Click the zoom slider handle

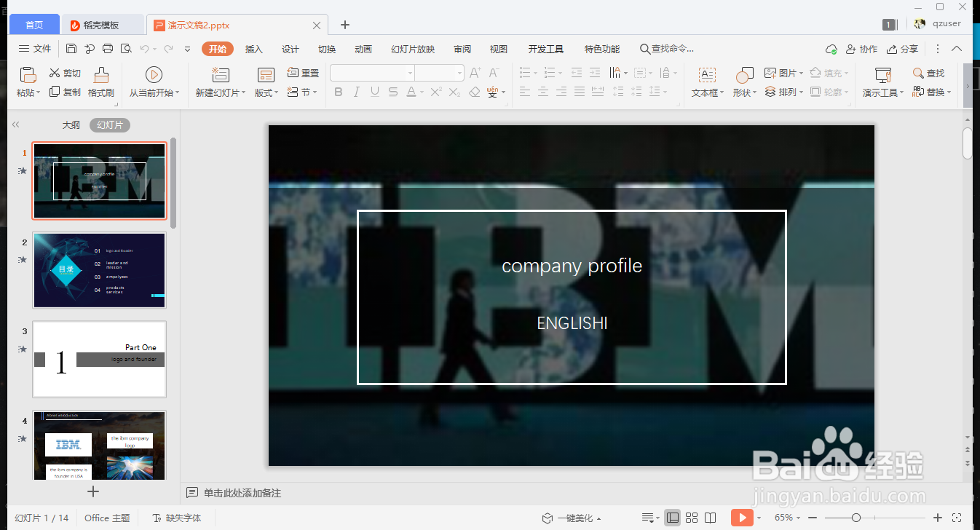[x=856, y=518]
